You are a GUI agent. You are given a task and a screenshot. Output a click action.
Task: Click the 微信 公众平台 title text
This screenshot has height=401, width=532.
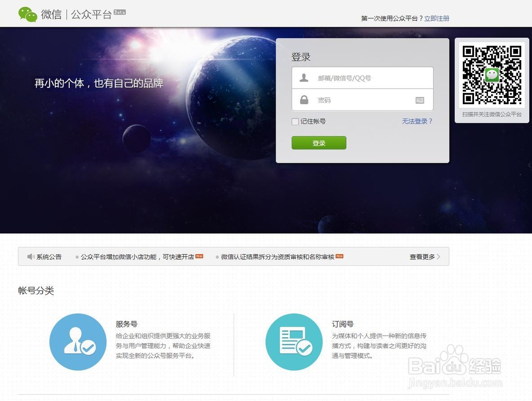tap(76, 14)
